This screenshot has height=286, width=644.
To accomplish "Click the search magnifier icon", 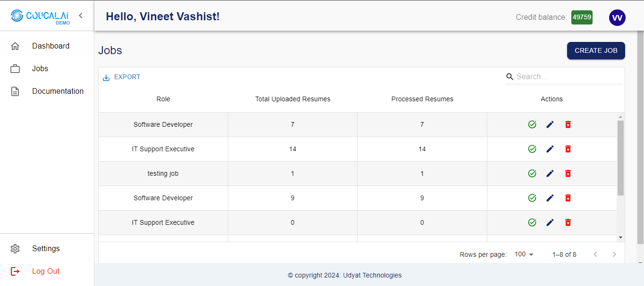I will [x=510, y=77].
